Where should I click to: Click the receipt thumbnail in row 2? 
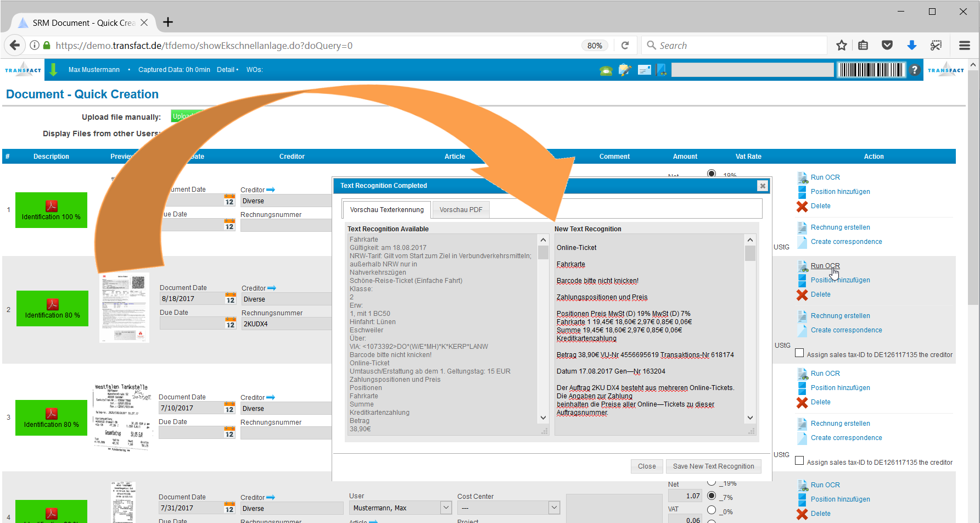pyautogui.click(x=124, y=308)
